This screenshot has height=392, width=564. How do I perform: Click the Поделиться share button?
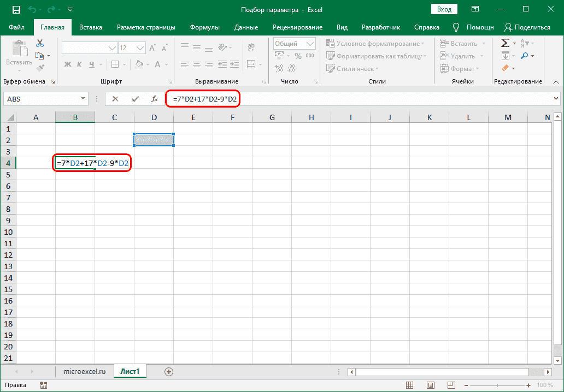pyautogui.click(x=527, y=27)
